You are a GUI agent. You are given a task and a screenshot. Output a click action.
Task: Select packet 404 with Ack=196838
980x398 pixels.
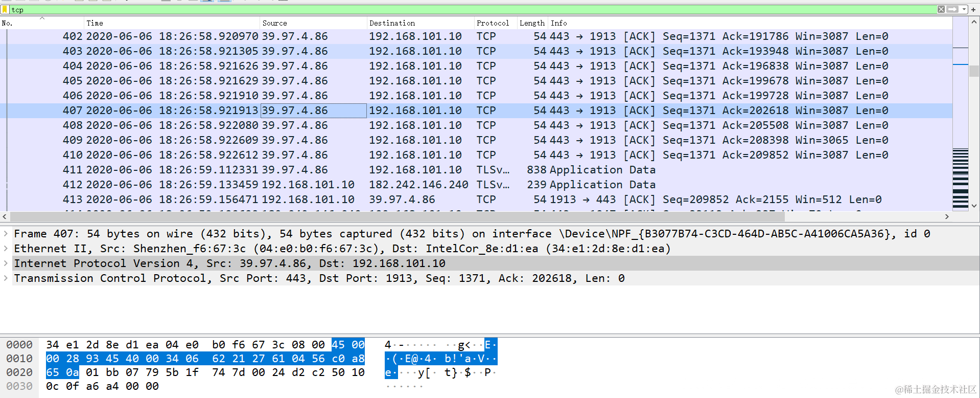476,66
